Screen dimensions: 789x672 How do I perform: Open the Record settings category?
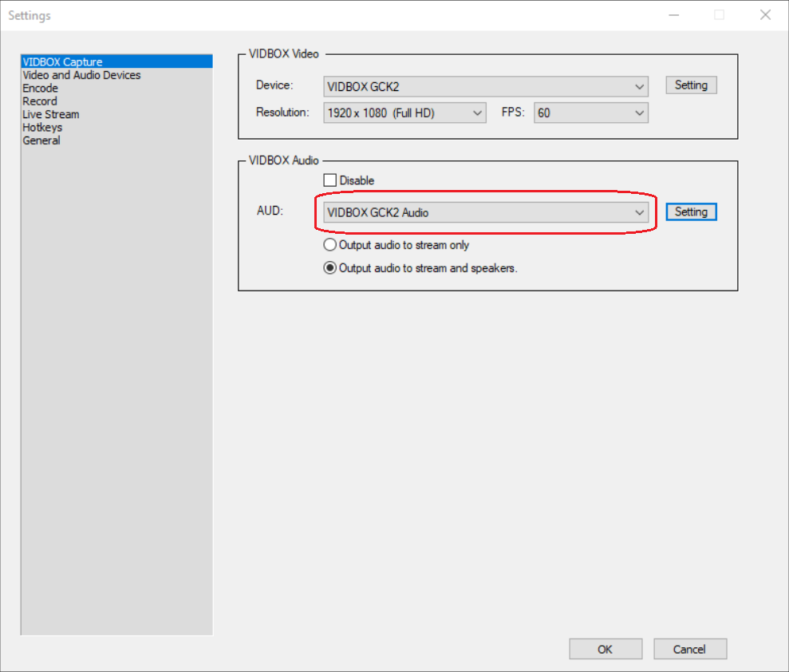click(x=40, y=101)
